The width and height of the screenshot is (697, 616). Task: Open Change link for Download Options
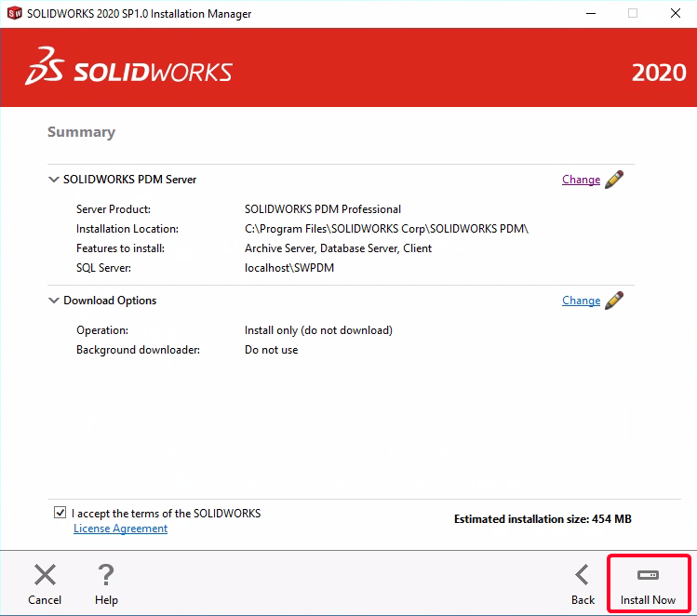coord(581,301)
